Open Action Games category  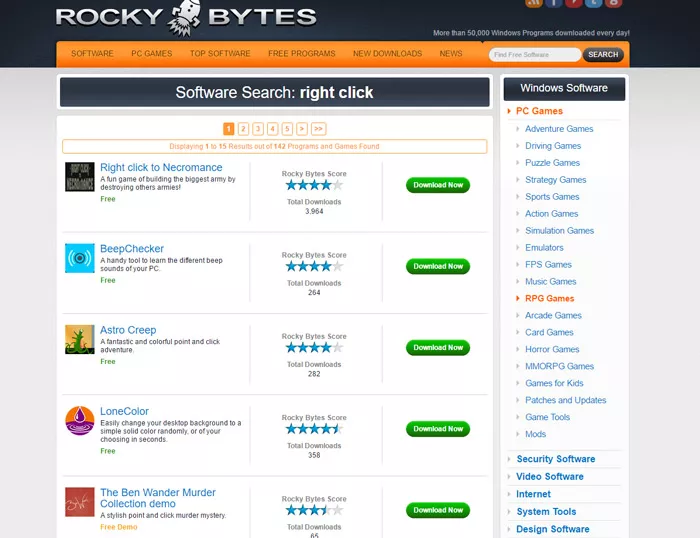pyautogui.click(x=551, y=213)
